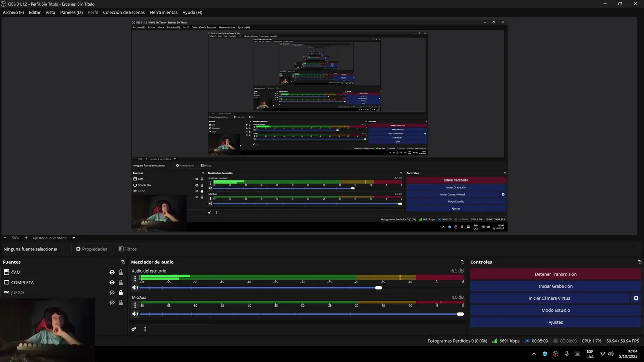This screenshot has width=644, height=362.
Task: Click the stream timer 00:05:09
Action: 540,341
